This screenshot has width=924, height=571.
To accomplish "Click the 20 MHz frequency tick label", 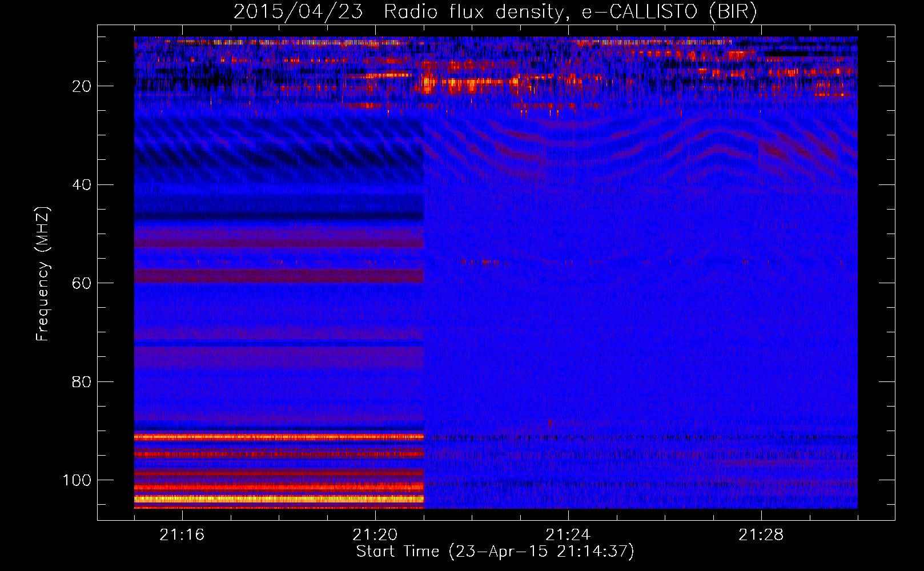I will [x=82, y=86].
